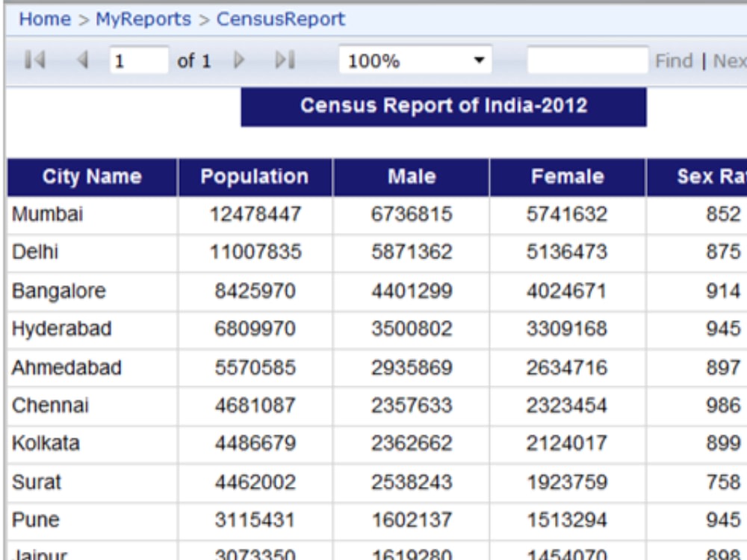Screen dimensions: 747x560
Task: Click population value 6809970
Action: point(255,329)
